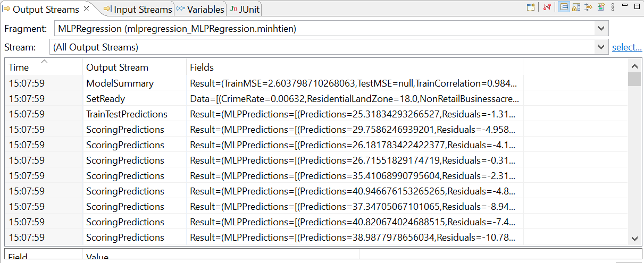Click the arrows merge-streams toolbar icon
The height and width of the screenshot is (263, 644).
click(589, 7)
